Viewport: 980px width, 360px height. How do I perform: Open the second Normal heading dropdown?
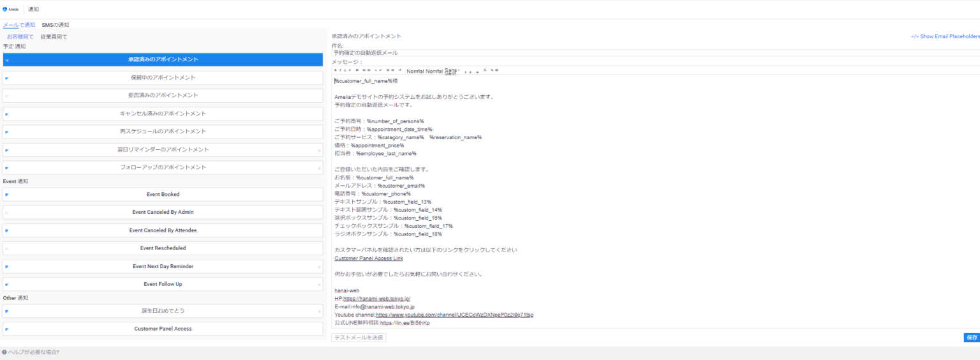[x=434, y=71]
